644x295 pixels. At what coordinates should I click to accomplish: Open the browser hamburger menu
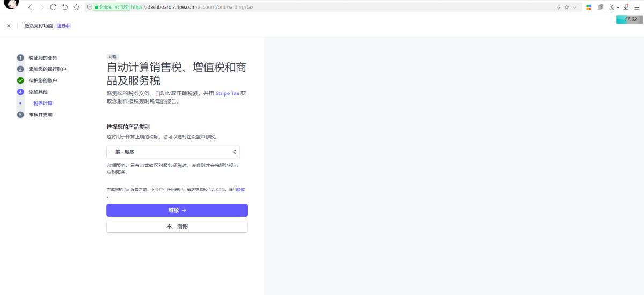(x=636, y=8)
